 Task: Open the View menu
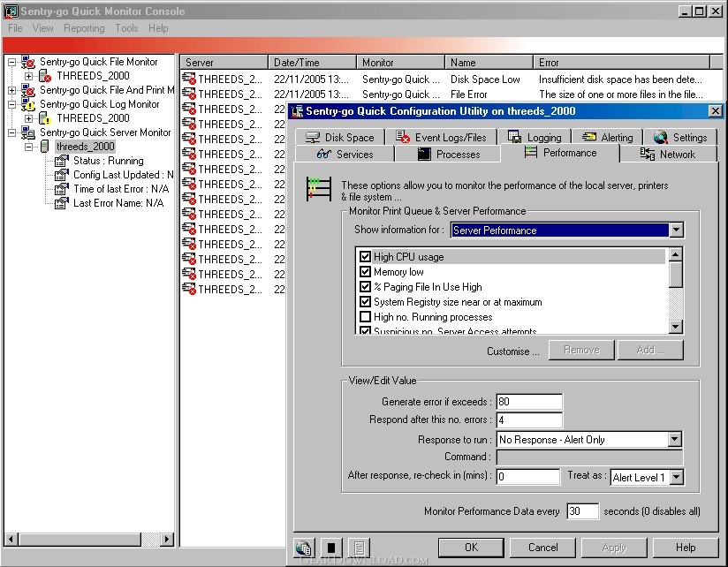coord(42,28)
